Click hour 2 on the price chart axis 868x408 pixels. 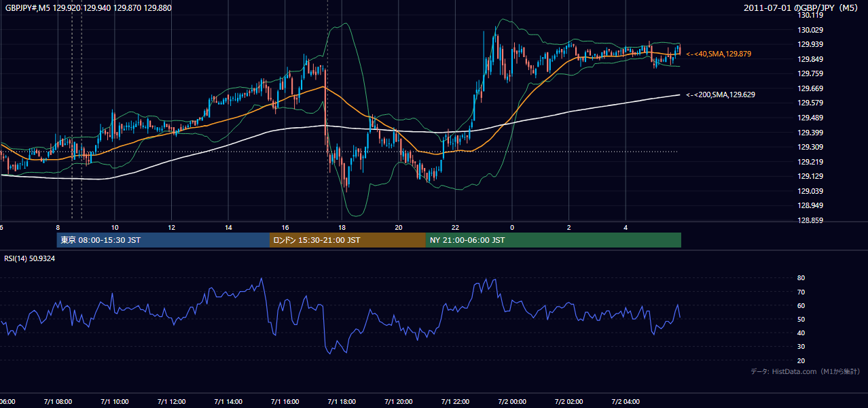coord(568,228)
